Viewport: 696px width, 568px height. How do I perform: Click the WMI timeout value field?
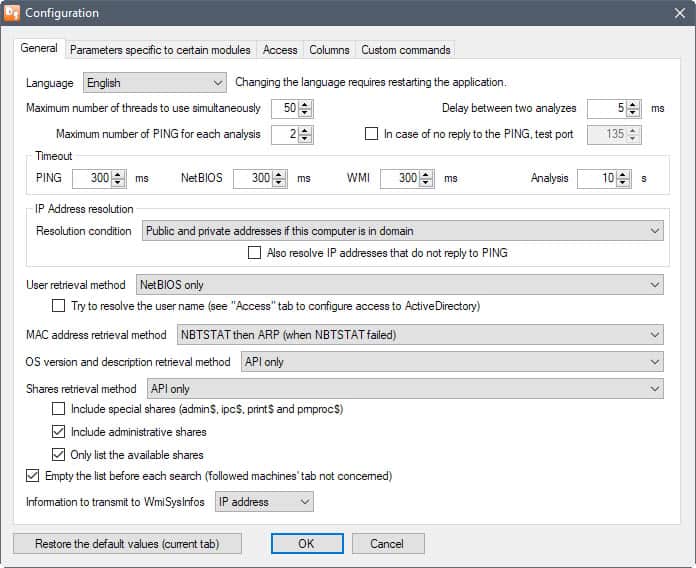[400, 178]
